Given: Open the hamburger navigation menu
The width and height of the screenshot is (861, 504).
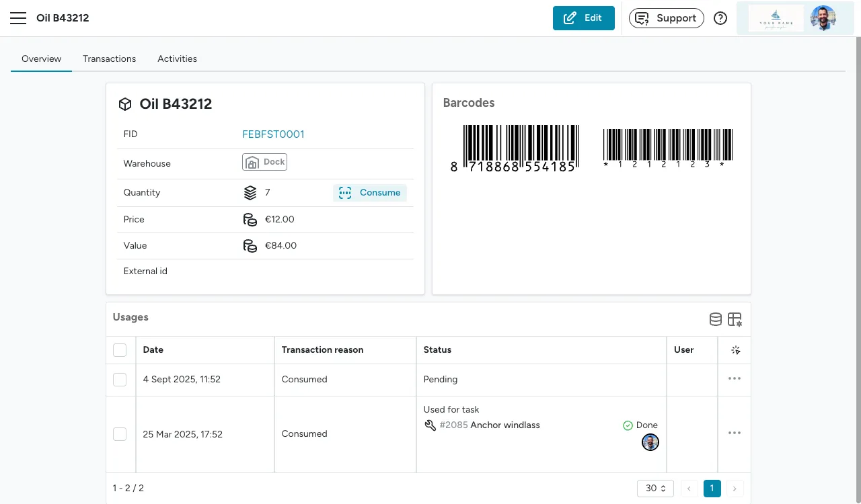Looking at the screenshot, I should [18, 18].
